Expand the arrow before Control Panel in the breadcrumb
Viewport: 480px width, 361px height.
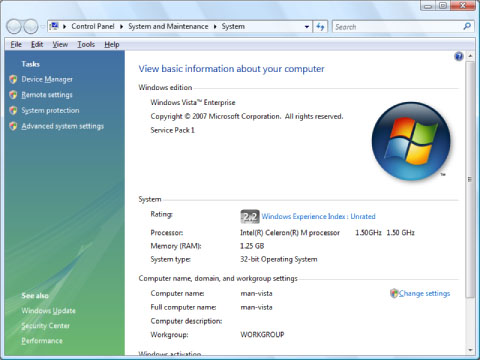(x=64, y=27)
